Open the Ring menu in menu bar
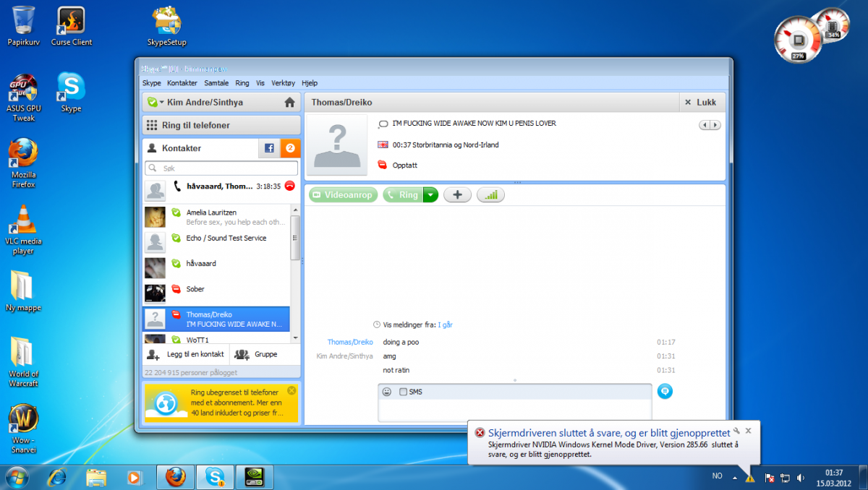The image size is (868, 490). pyautogui.click(x=242, y=83)
